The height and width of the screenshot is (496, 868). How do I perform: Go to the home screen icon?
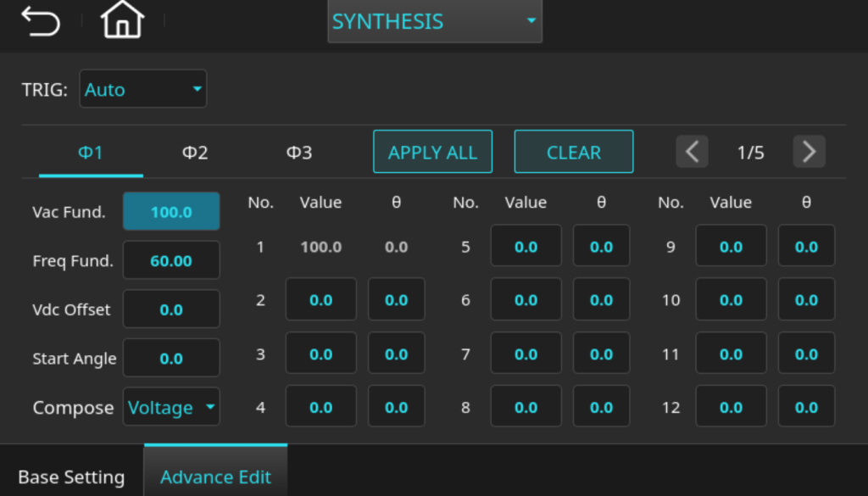point(122,21)
